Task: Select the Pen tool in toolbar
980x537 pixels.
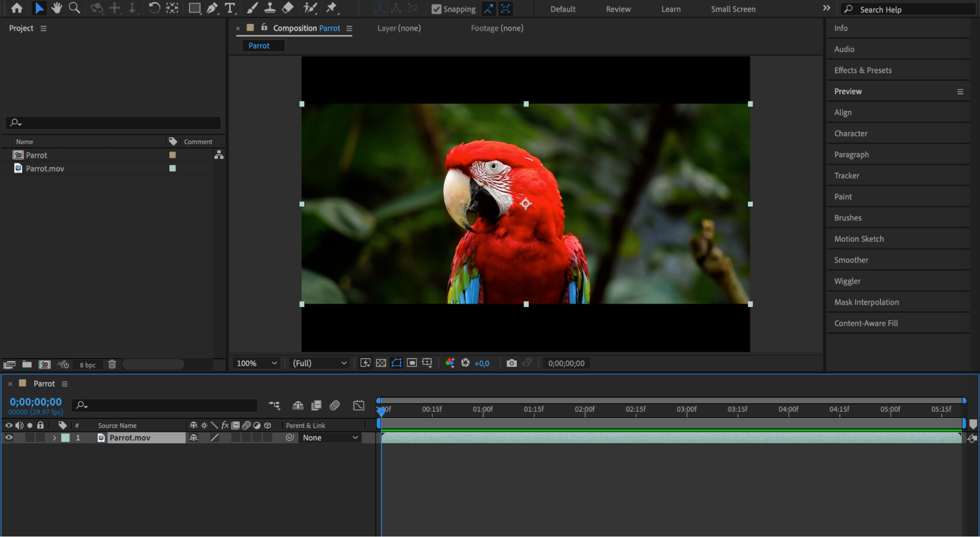Action: 212,8
